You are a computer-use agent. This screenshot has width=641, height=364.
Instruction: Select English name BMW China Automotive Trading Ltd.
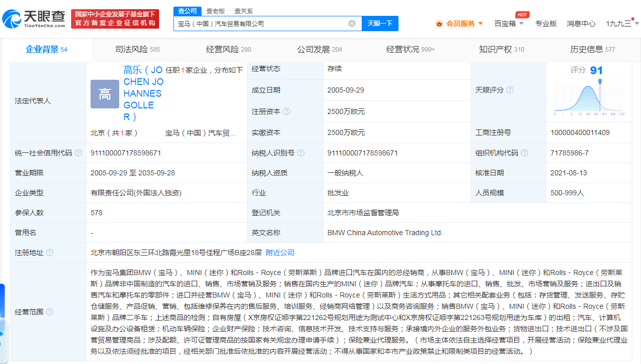pyautogui.click(x=385, y=233)
